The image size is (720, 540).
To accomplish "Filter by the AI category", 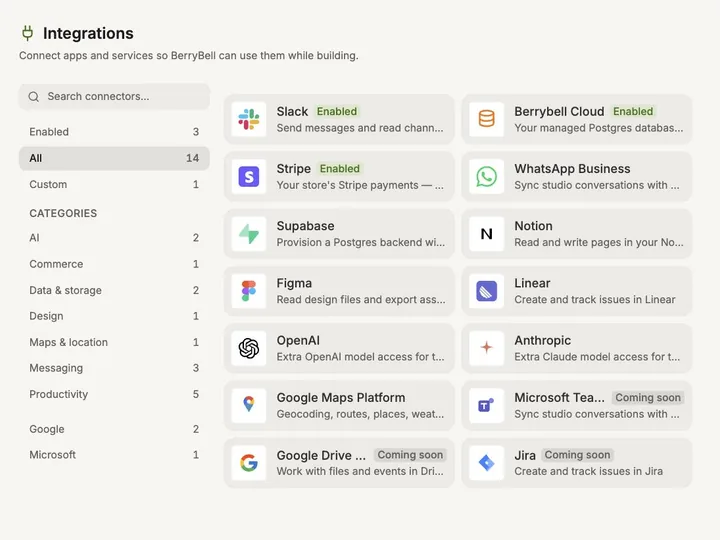I will (114, 238).
